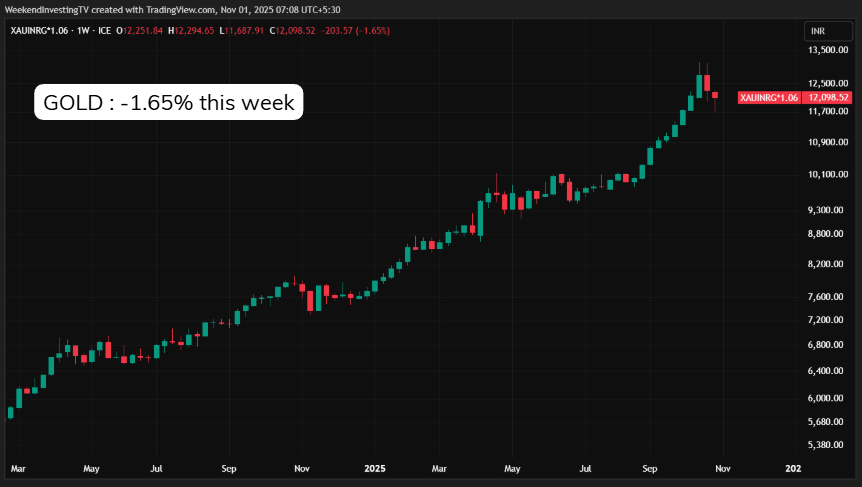Click the 5,380.00 price scale label
This screenshot has height=487, width=862.
click(x=827, y=445)
